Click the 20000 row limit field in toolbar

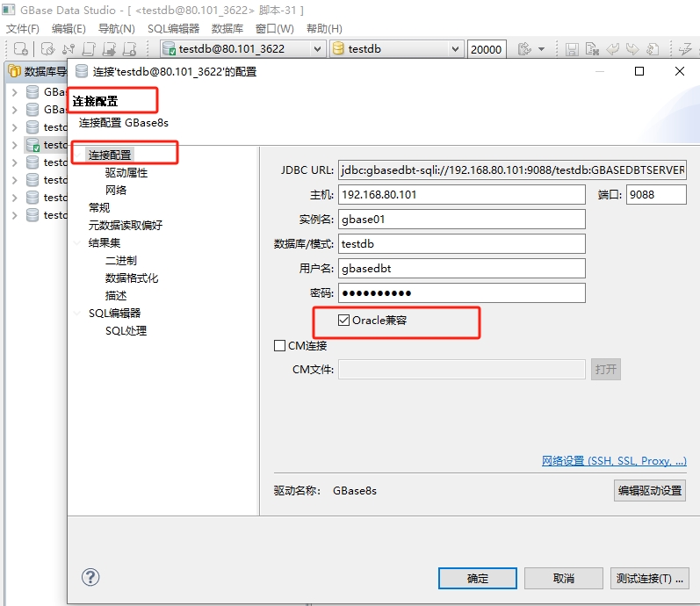pos(487,49)
